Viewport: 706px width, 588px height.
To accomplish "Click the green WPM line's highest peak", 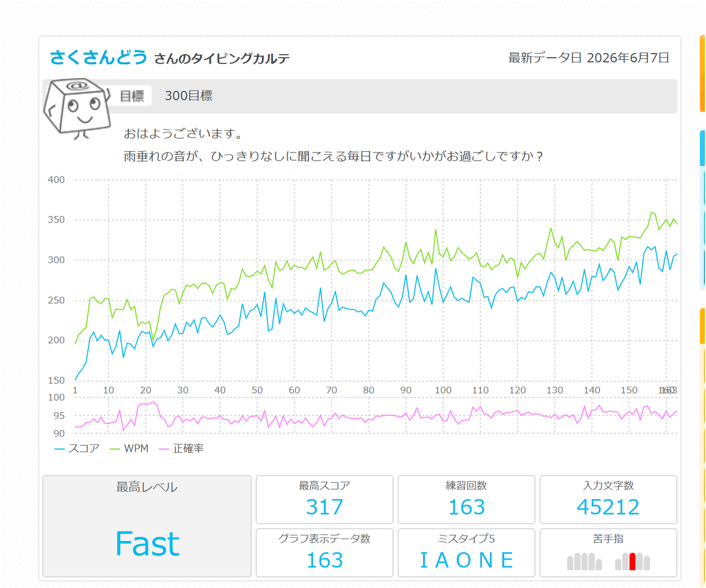I will 651,212.
